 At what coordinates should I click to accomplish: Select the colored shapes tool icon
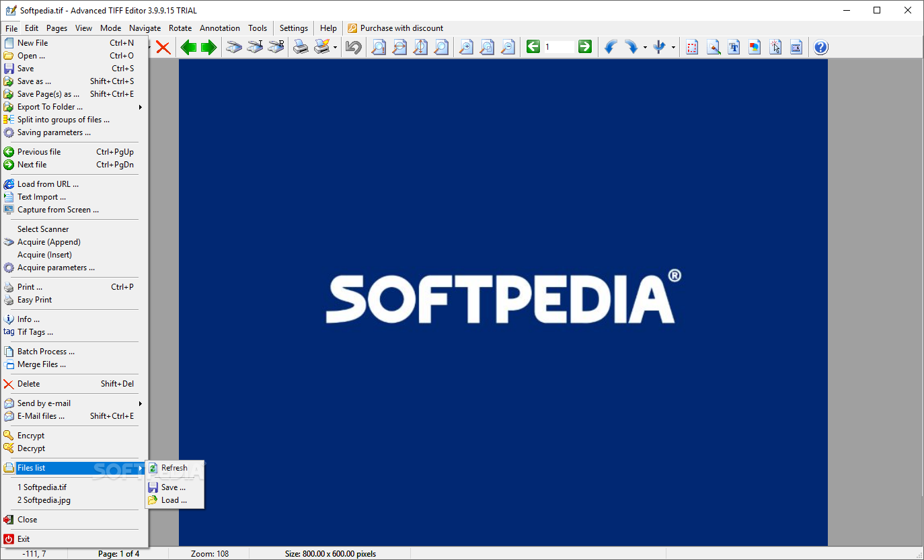pyautogui.click(x=755, y=47)
